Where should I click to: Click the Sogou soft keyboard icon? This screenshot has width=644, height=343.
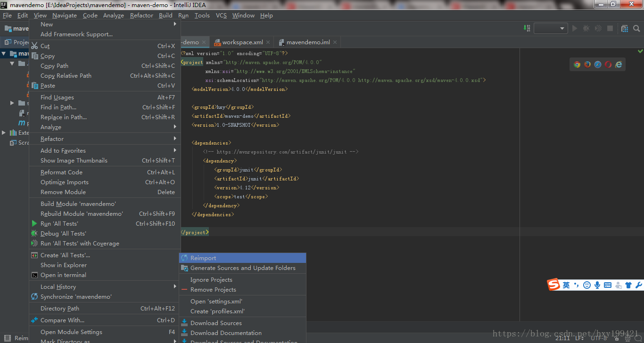point(608,285)
